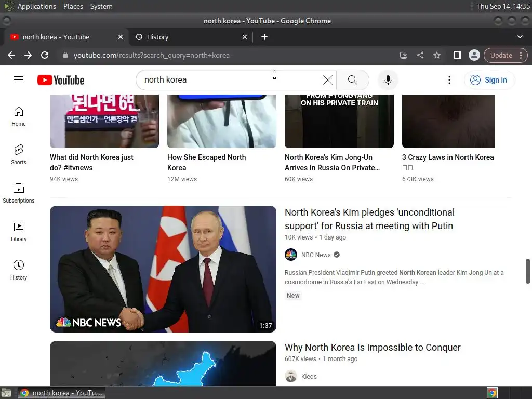Open the Applications menu

click(37, 6)
